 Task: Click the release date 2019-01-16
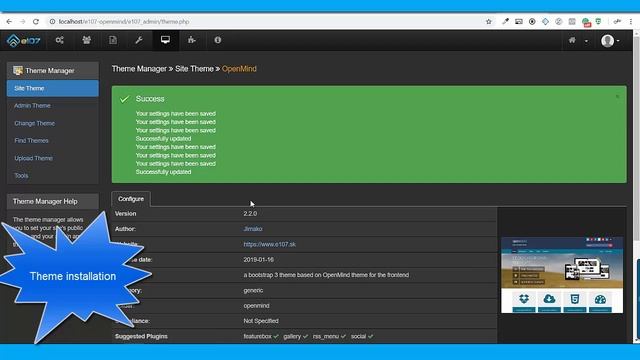point(258,260)
